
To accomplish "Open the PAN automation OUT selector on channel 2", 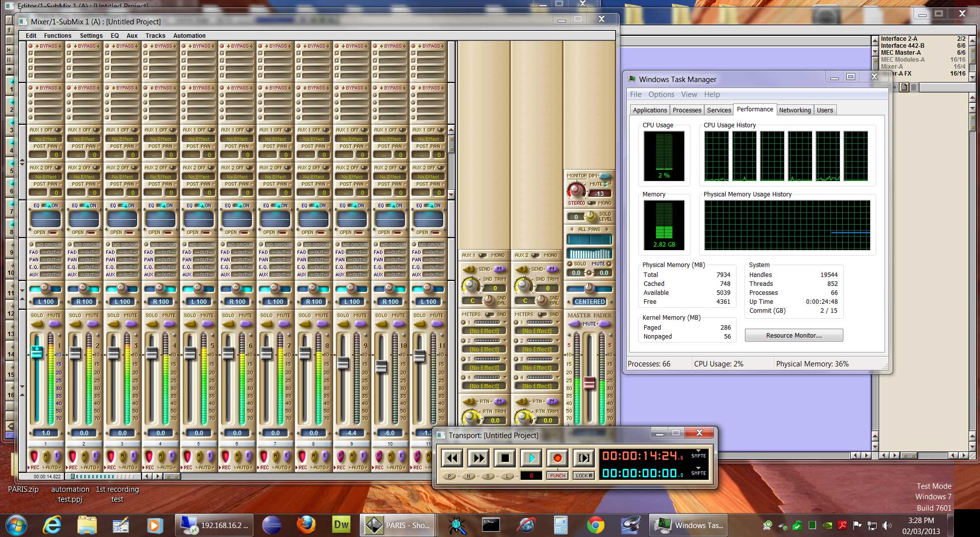I will pyautogui.click(x=89, y=260).
